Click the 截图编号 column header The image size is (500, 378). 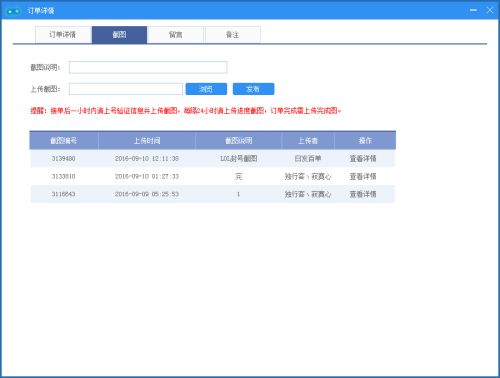click(64, 140)
